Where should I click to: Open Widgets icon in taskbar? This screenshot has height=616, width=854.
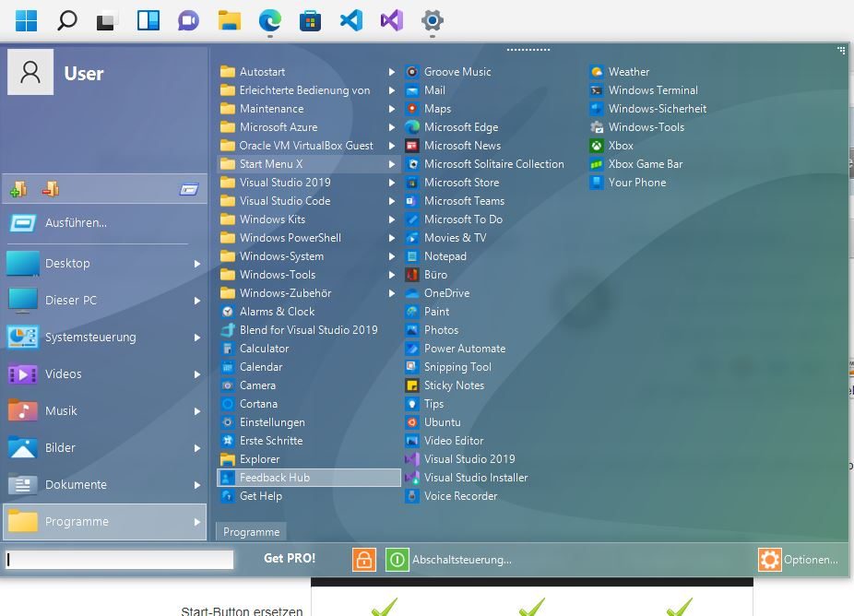click(148, 20)
